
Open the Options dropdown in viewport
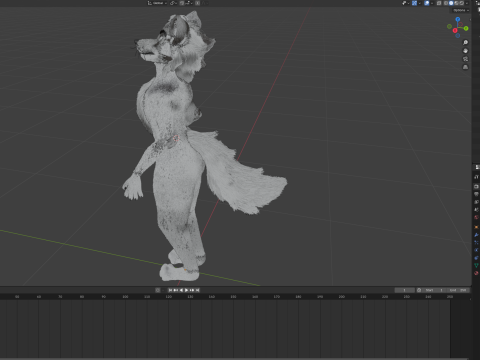[461, 10]
